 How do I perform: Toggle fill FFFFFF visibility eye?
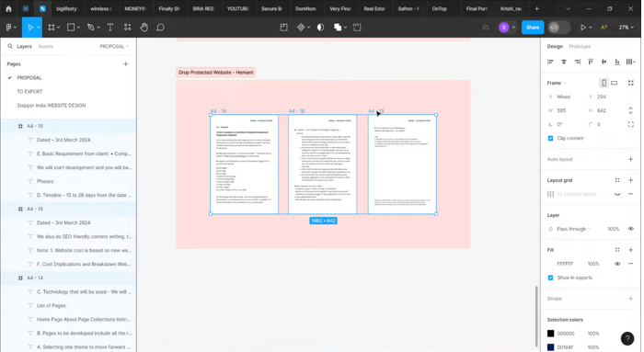click(617, 264)
